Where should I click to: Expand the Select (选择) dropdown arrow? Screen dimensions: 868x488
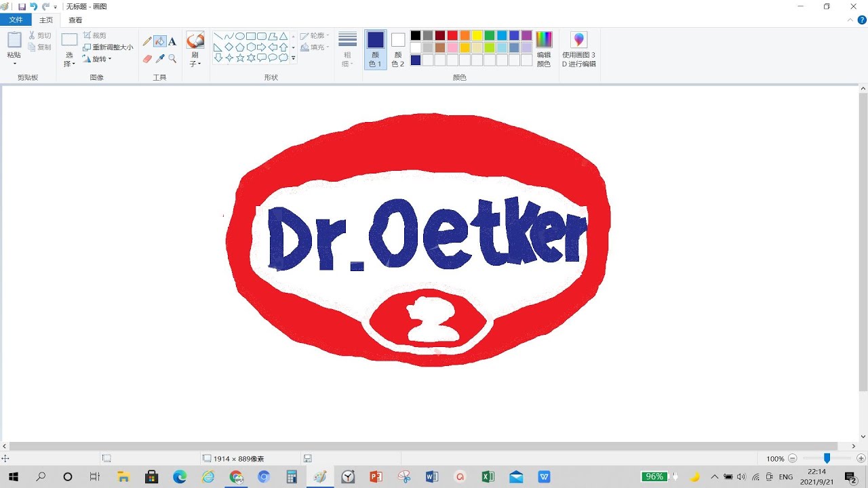pos(75,64)
